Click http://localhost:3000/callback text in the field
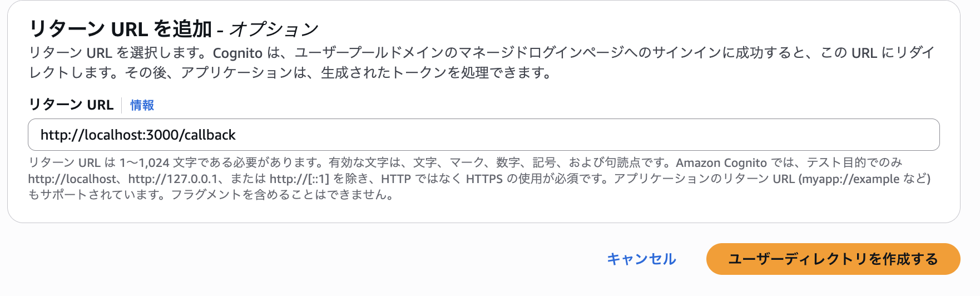Viewport: 980px width, 296px height. click(x=138, y=135)
